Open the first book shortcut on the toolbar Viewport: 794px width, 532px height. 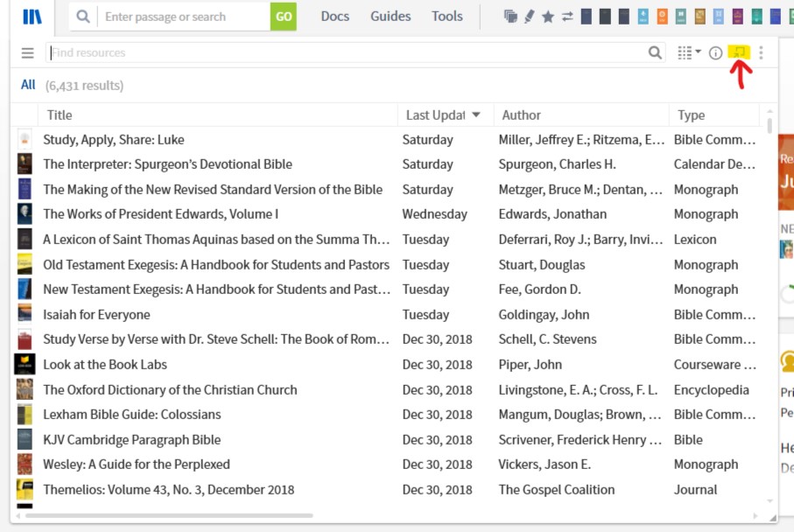pos(586,17)
